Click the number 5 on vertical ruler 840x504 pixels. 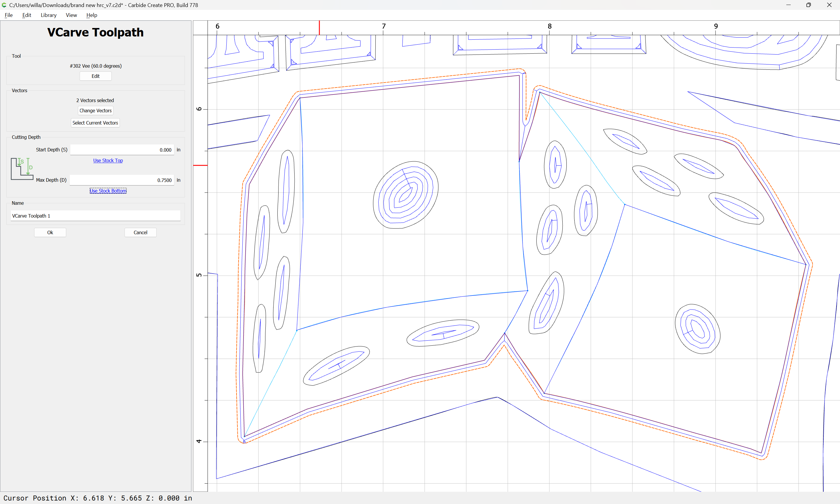[x=199, y=275]
